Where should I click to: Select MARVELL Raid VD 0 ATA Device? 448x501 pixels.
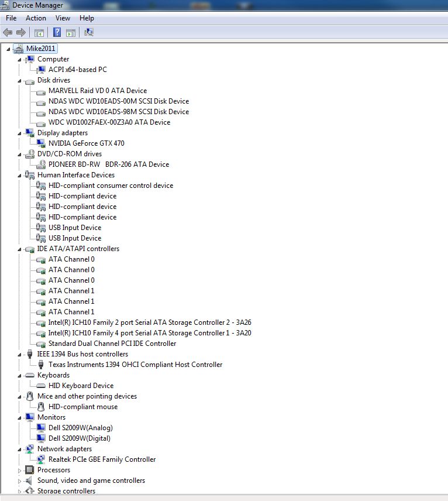[x=98, y=90]
